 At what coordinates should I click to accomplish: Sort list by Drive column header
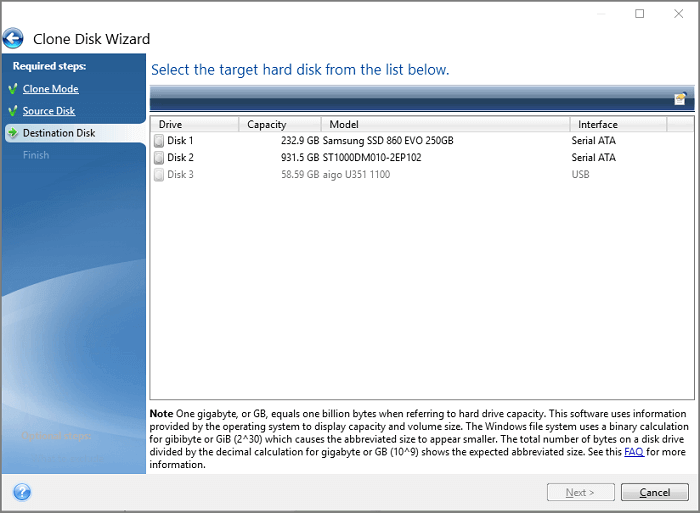[x=194, y=124]
